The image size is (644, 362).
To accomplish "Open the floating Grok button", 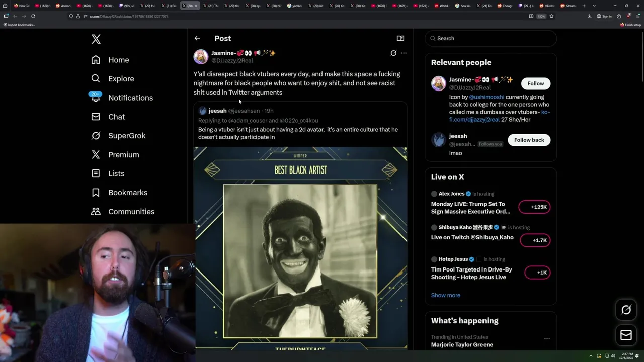I will [x=626, y=310].
